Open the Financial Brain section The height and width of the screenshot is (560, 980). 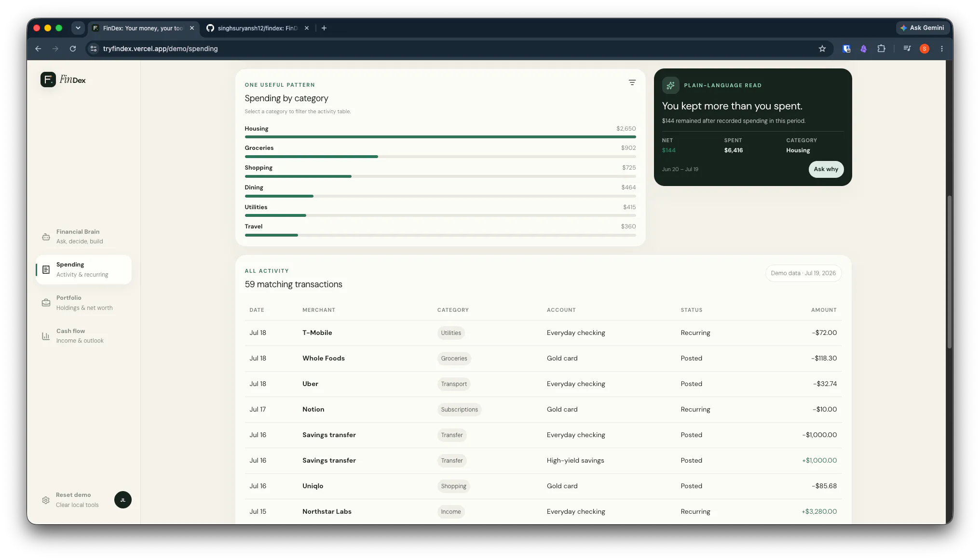83,237
